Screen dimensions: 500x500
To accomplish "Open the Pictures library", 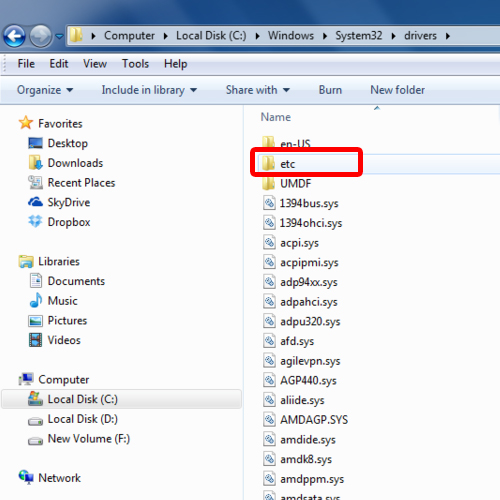I will (x=67, y=320).
